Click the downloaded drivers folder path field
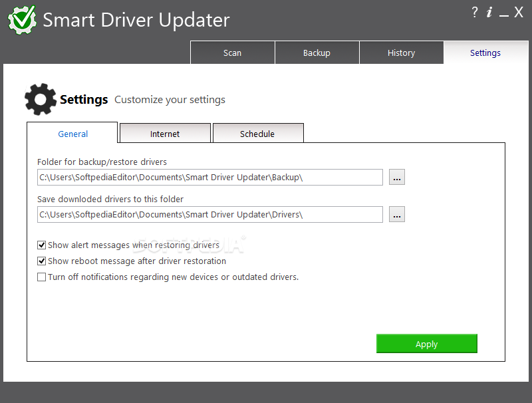532x403 pixels. point(210,214)
